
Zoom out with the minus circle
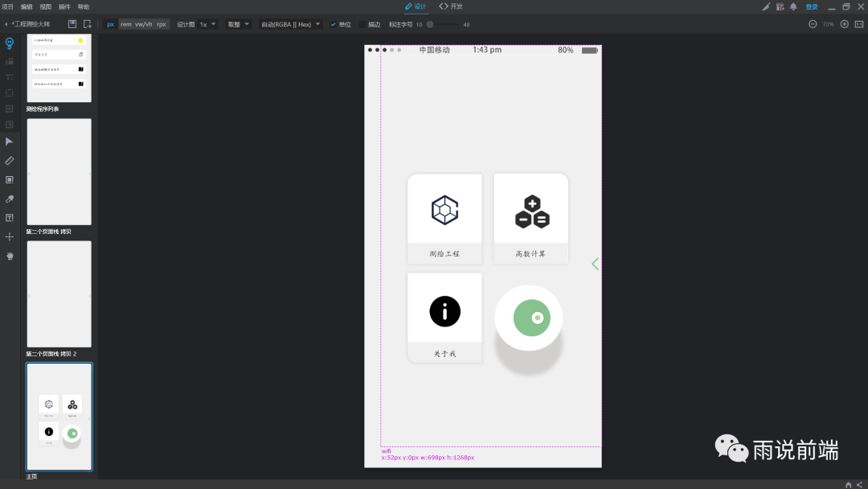click(x=813, y=24)
